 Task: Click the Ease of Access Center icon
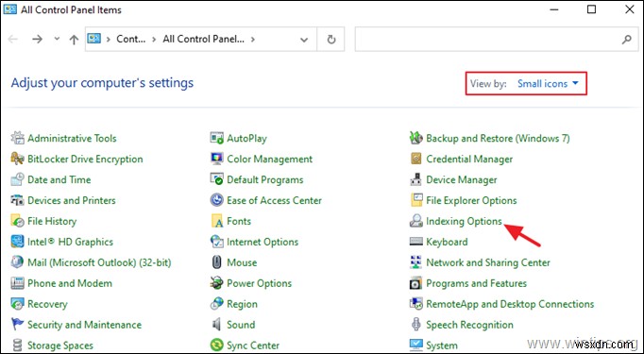[x=216, y=200]
